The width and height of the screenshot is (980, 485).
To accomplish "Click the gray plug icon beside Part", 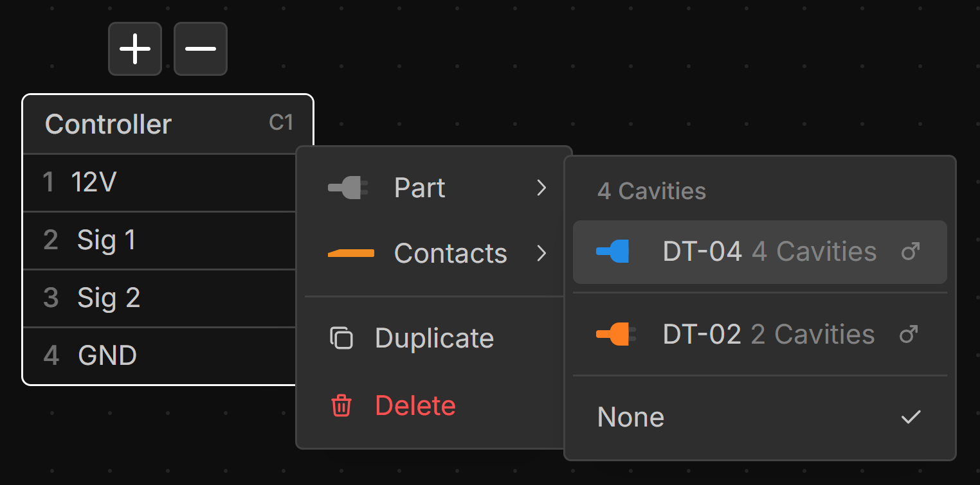I will 348,188.
